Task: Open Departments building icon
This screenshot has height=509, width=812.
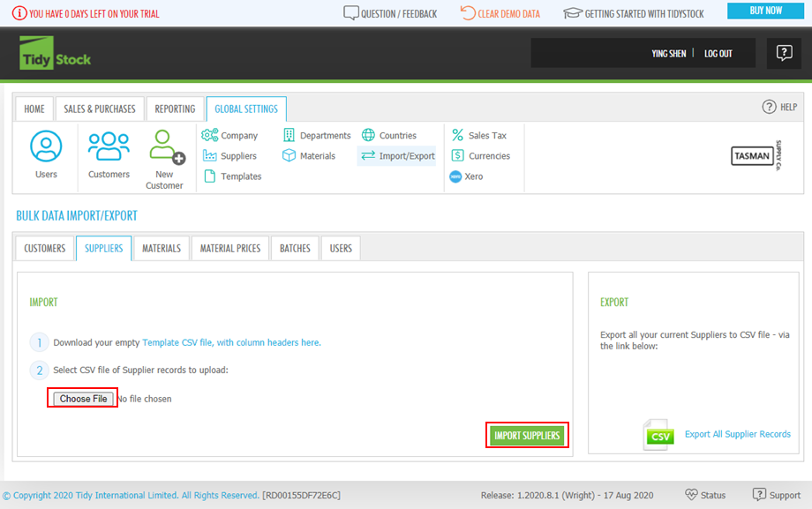Action: coord(289,135)
